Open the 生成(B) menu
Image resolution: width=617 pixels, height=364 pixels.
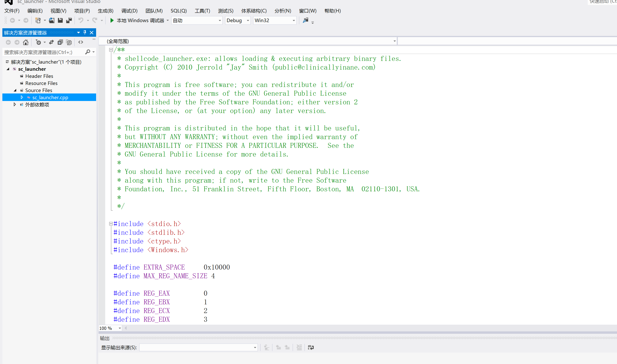[x=106, y=11]
